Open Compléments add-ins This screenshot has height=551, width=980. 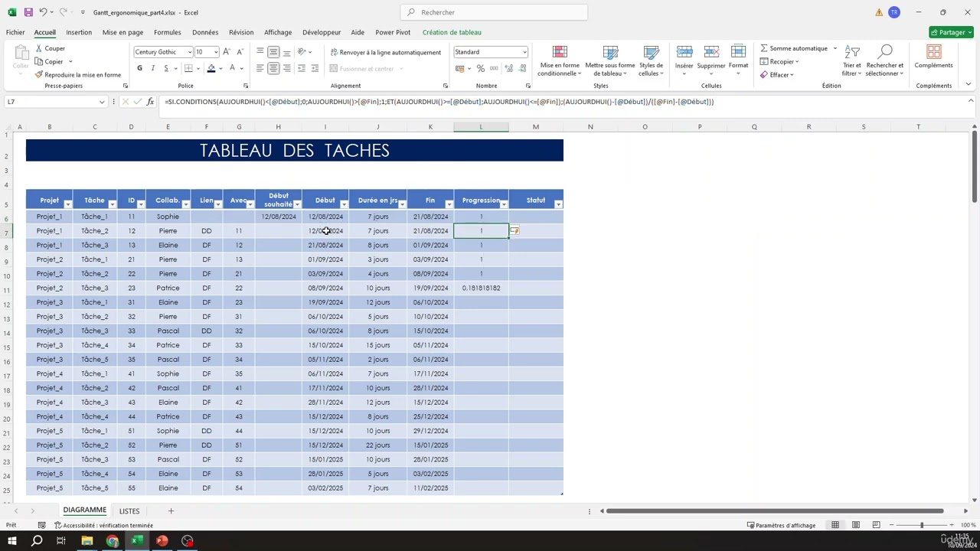point(933,57)
